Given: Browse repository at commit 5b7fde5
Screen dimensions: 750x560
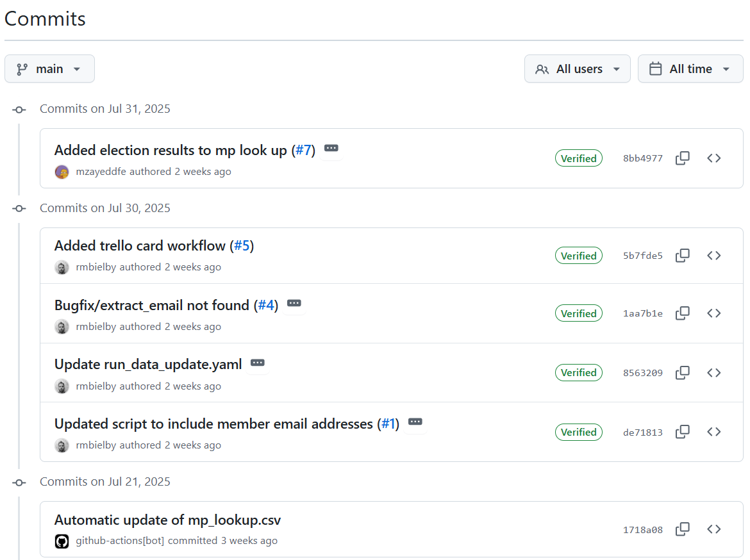Looking at the screenshot, I should point(713,256).
